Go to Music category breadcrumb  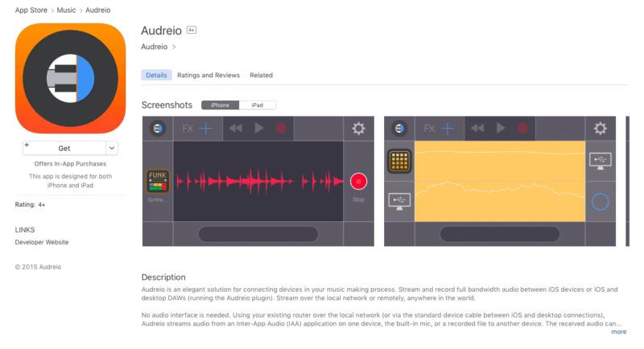tap(66, 10)
